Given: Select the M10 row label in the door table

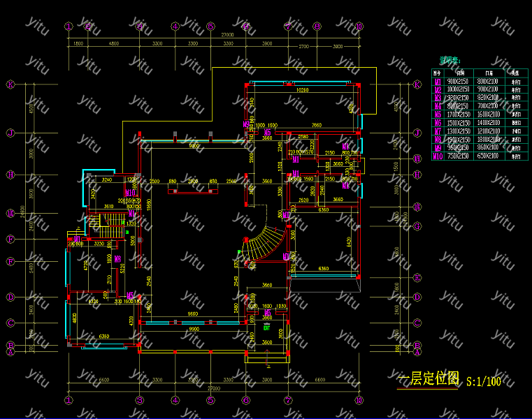Looking at the screenshot, I should coord(438,156).
